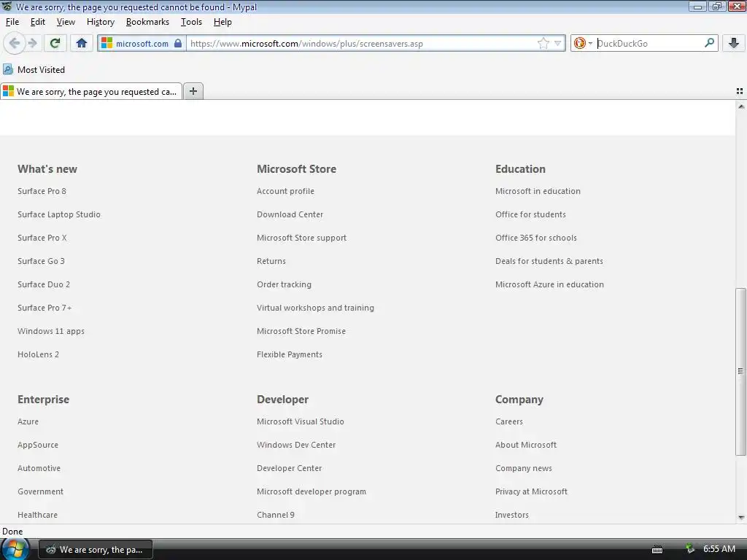Open the Bookmarks menu
747x560 pixels.
pos(147,22)
